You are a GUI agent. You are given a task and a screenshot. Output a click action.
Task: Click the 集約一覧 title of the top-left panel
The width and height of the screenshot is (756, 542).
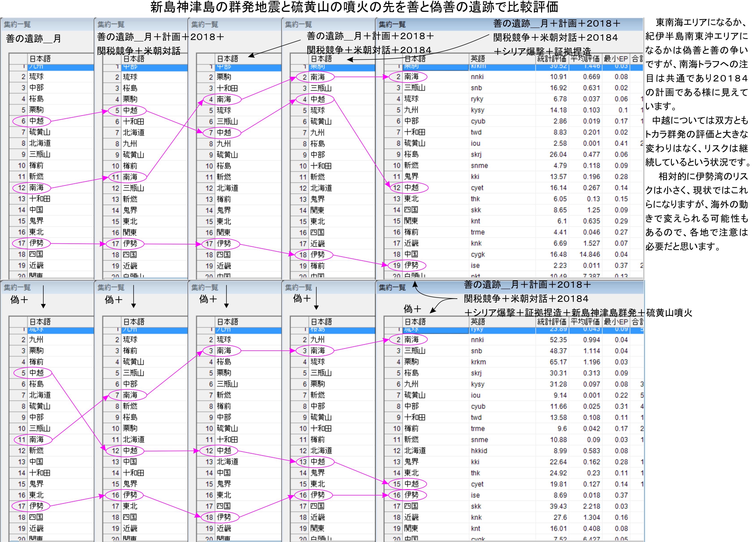[17, 24]
